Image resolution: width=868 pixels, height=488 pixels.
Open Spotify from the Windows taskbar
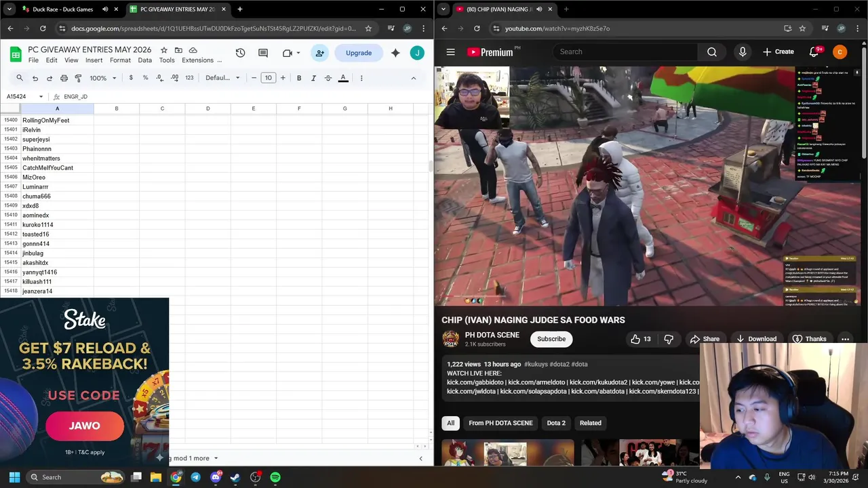(x=275, y=477)
